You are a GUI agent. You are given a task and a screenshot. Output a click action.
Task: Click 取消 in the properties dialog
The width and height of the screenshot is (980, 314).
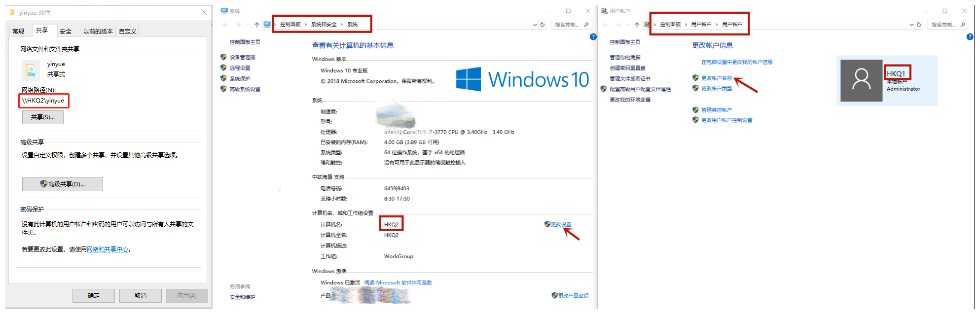[141, 296]
